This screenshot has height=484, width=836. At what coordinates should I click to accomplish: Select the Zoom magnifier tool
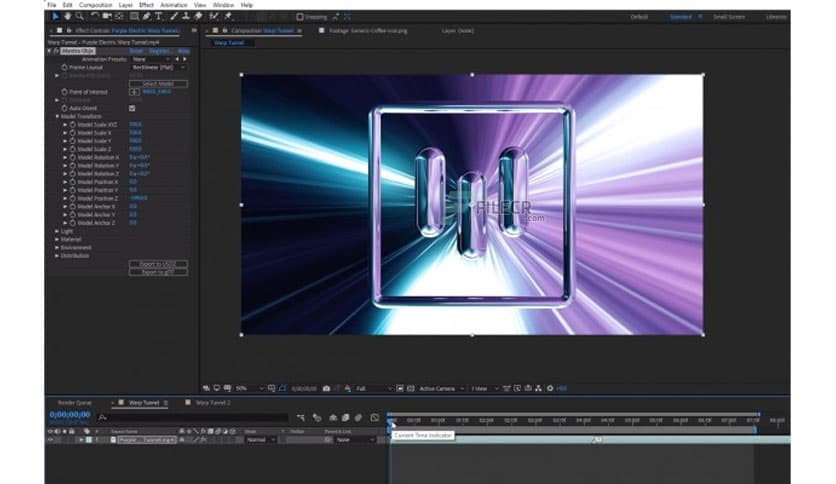79,16
